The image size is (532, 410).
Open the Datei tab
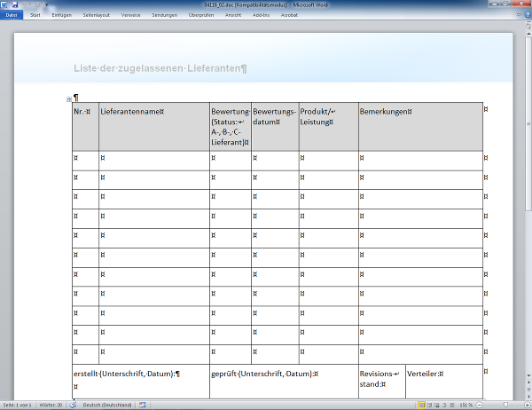click(11, 15)
